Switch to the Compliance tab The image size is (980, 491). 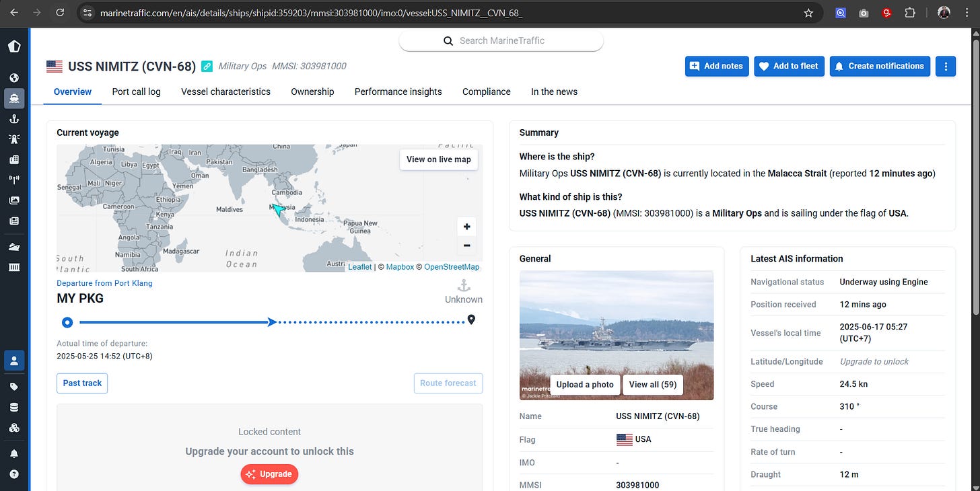pyautogui.click(x=487, y=91)
